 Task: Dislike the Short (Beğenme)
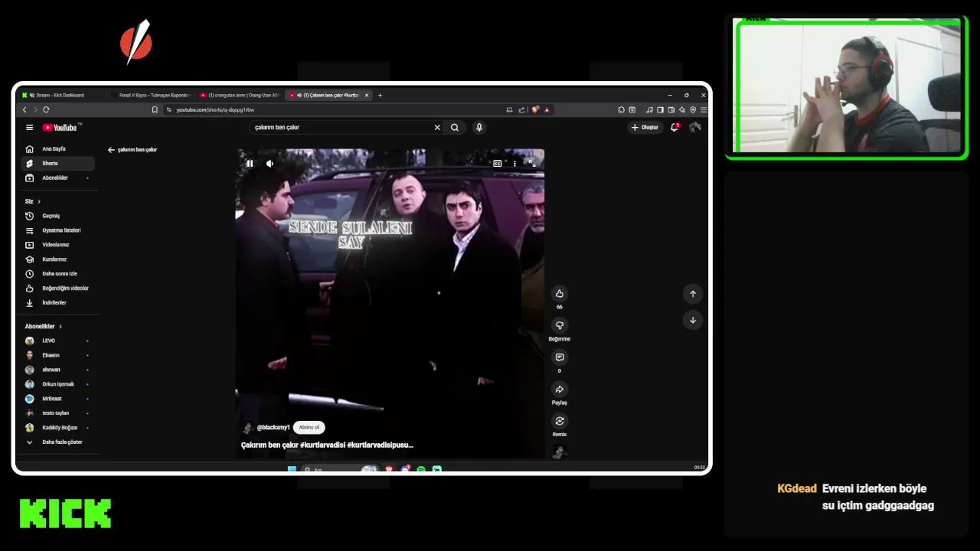pyautogui.click(x=559, y=325)
